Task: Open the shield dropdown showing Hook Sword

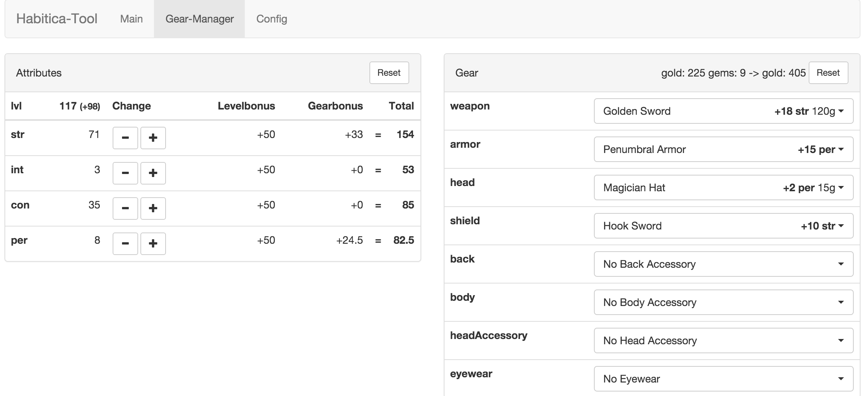Action: pos(723,226)
